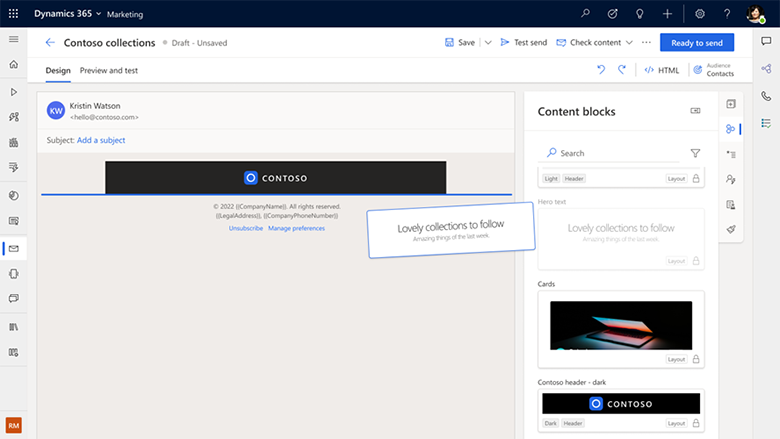Open the search magnifier in top bar

click(585, 13)
